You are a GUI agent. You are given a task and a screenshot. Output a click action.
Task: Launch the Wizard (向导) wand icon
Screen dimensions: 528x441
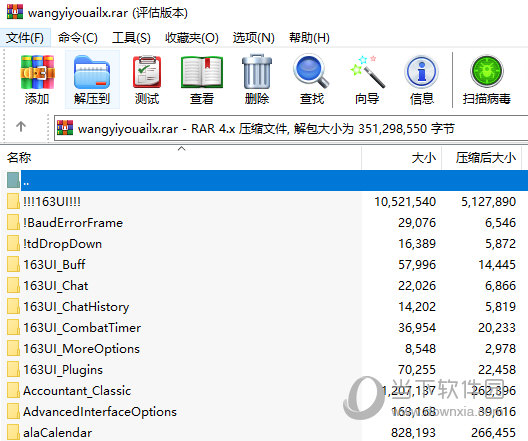click(367, 71)
